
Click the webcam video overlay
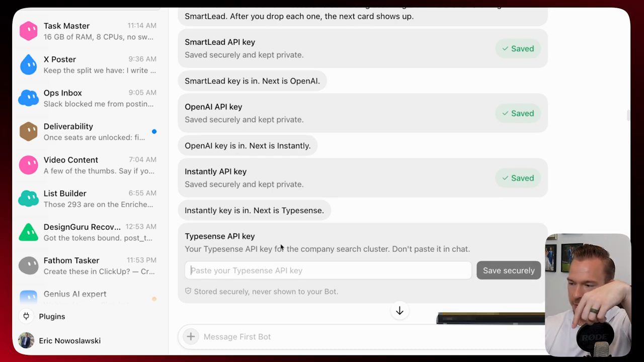click(x=588, y=295)
